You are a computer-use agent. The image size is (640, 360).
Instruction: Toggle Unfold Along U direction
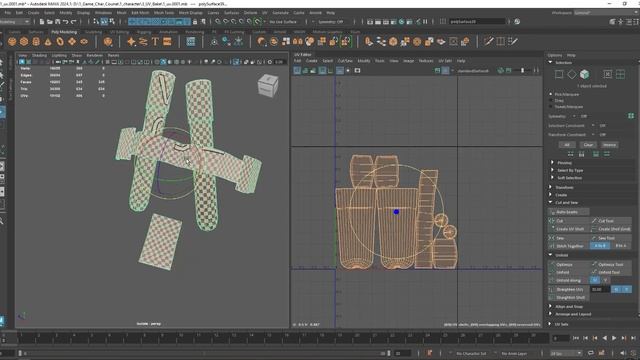point(595,280)
